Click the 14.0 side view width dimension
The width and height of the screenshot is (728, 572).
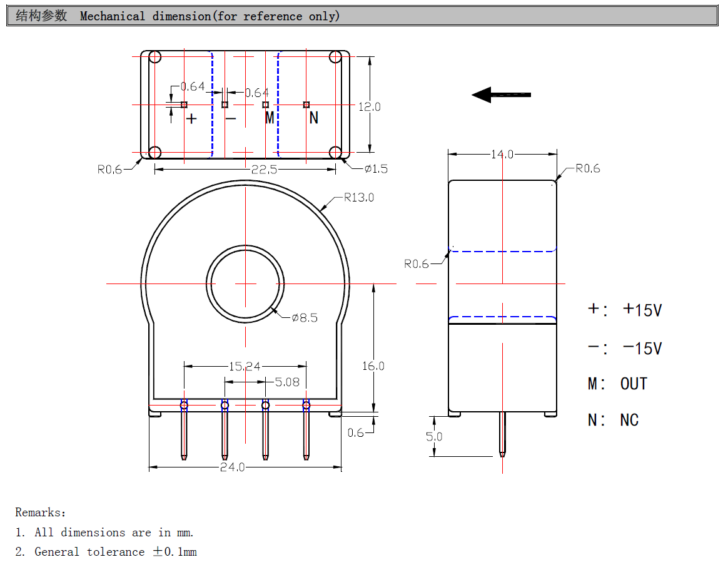[x=502, y=154]
